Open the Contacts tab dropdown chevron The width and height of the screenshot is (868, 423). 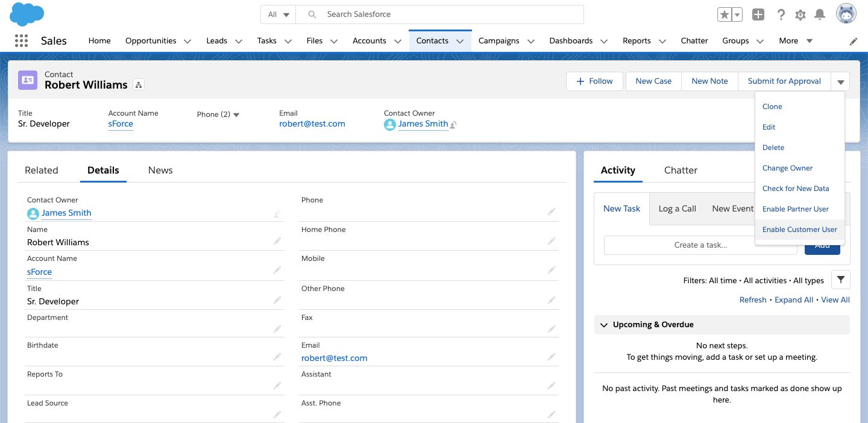tap(460, 41)
